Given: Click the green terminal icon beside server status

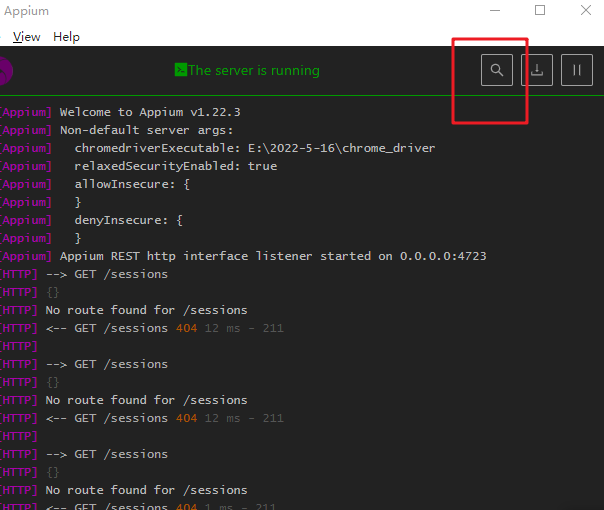Looking at the screenshot, I should click(x=181, y=70).
